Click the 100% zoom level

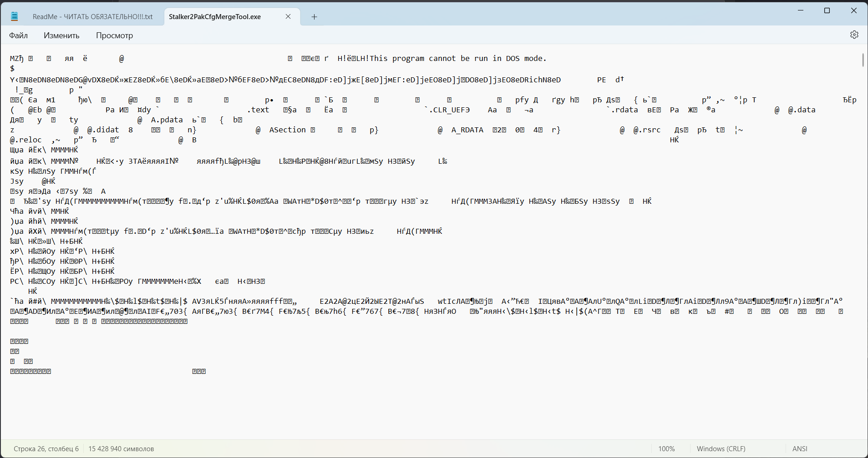tap(666, 449)
